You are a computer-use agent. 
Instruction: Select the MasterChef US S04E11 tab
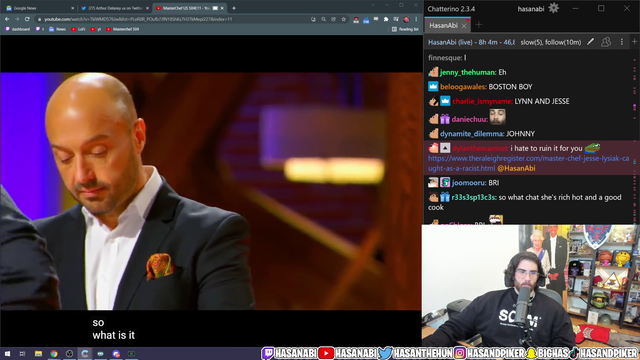coord(188,8)
